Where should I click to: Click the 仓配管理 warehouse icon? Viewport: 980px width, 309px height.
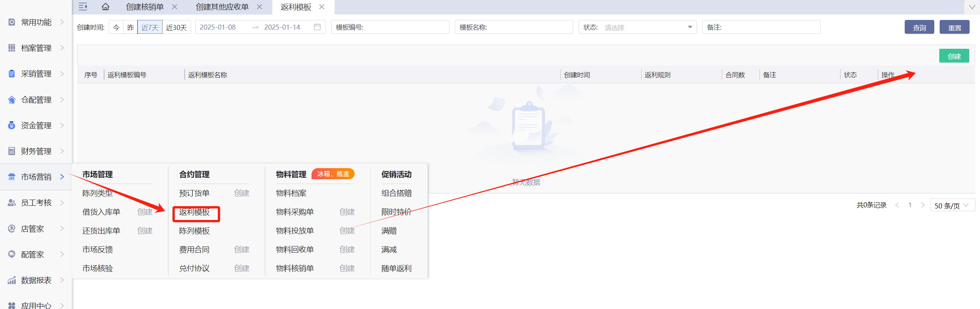[x=12, y=100]
